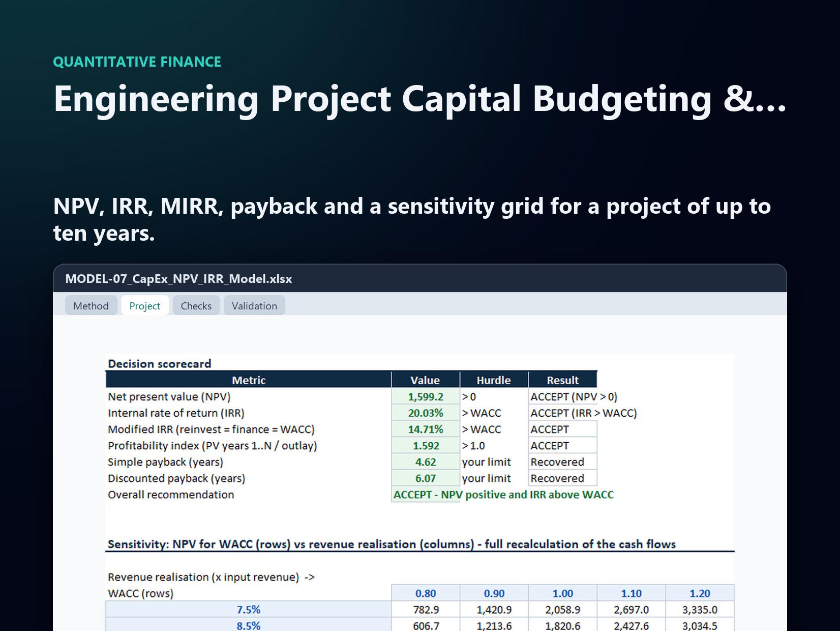Click sensitivity cell 782.9
The width and height of the screenshot is (840, 631).
(x=426, y=609)
